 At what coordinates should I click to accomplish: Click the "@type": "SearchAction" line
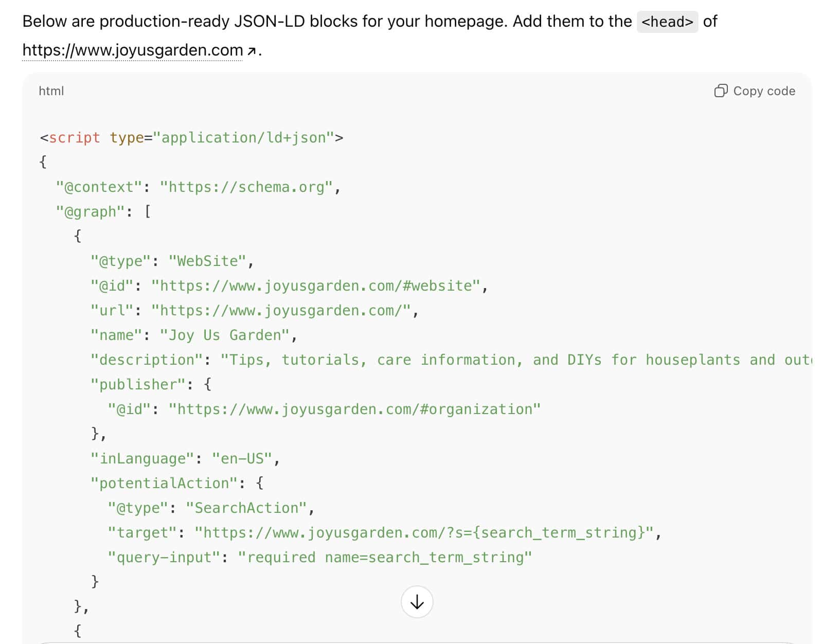pos(211,508)
